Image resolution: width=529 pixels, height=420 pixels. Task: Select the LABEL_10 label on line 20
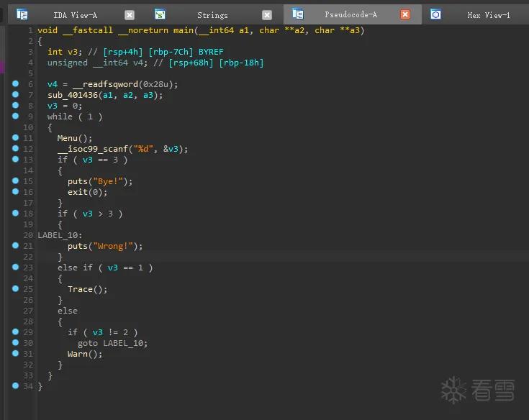(x=58, y=235)
